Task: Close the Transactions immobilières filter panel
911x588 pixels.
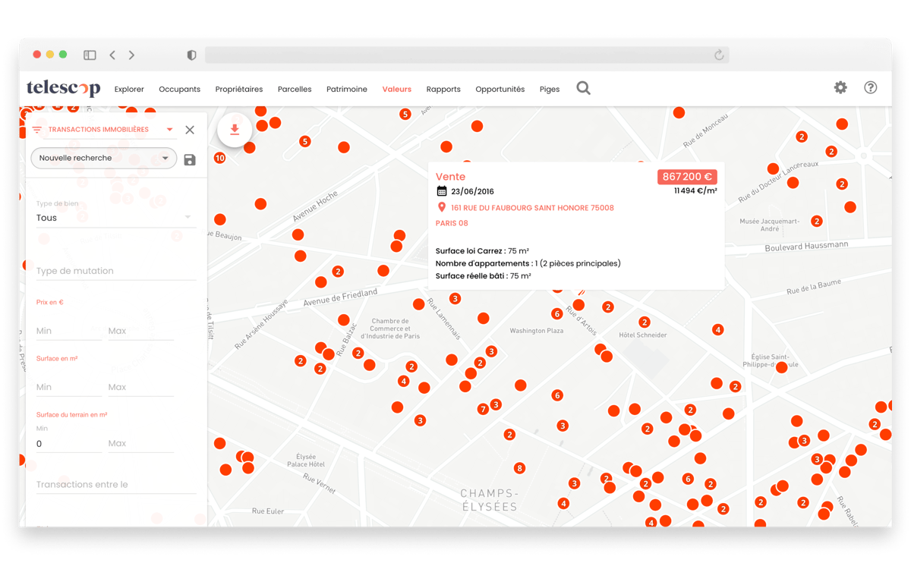Action: tap(190, 130)
